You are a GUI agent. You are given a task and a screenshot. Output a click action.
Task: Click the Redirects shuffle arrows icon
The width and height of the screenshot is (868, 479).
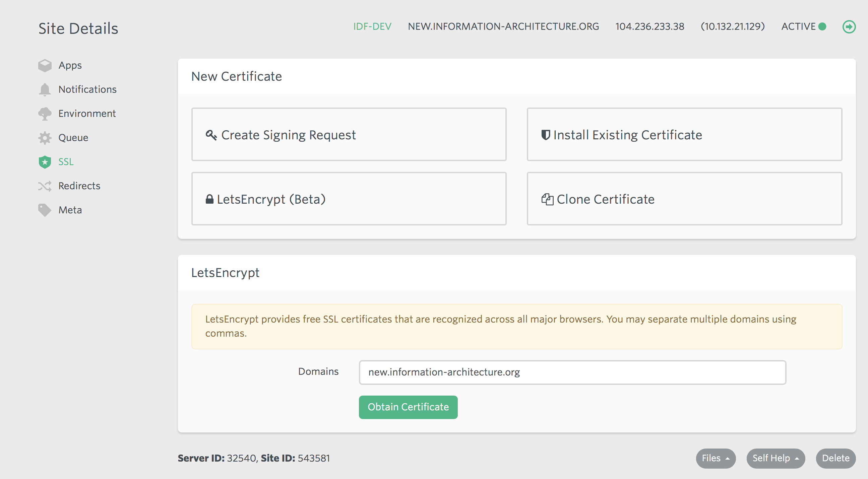point(45,186)
